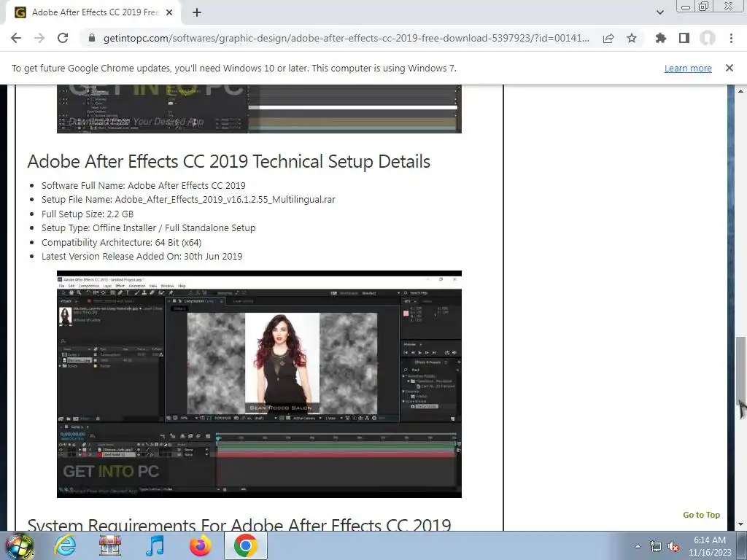Open the Chrome extensions puzzle icon
Viewport: 747px width, 560px height.
coord(661,38)
